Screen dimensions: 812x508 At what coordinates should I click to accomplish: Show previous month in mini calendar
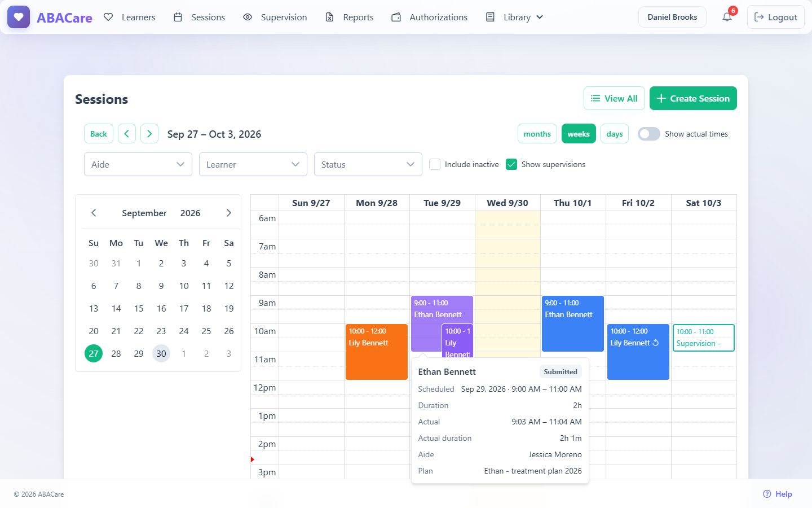point(94,213)
